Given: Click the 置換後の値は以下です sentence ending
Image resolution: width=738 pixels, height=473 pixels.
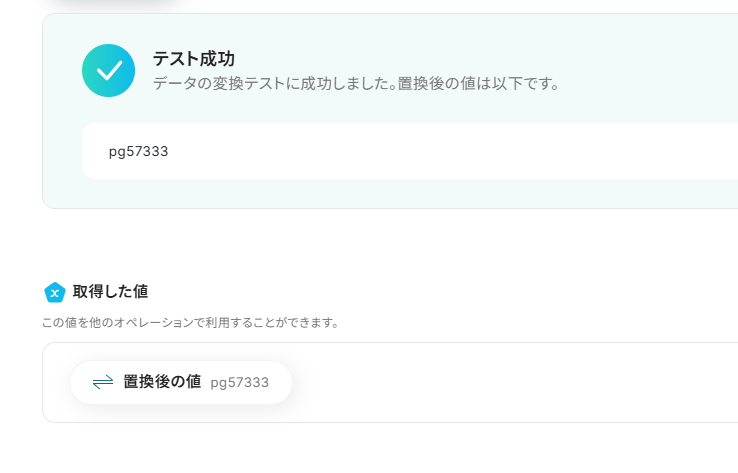Looking at the screenshot, I should pyautogui.click(x=478, y=84).
